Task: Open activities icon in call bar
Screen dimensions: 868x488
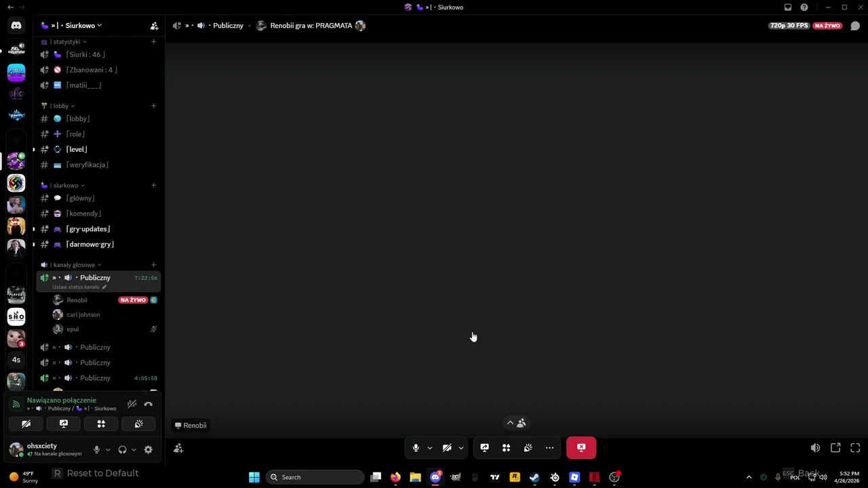Action: [506, 448]
